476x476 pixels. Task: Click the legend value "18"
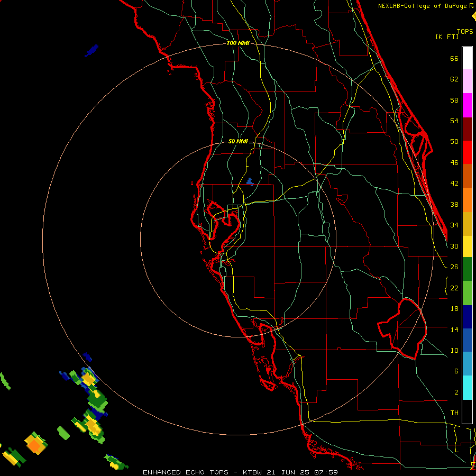pos(454,309)
